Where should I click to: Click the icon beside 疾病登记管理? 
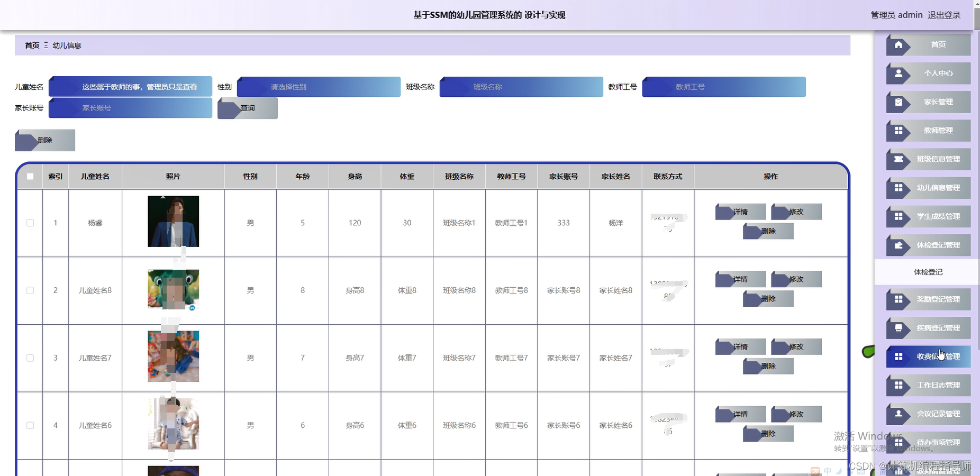[899, 328]
